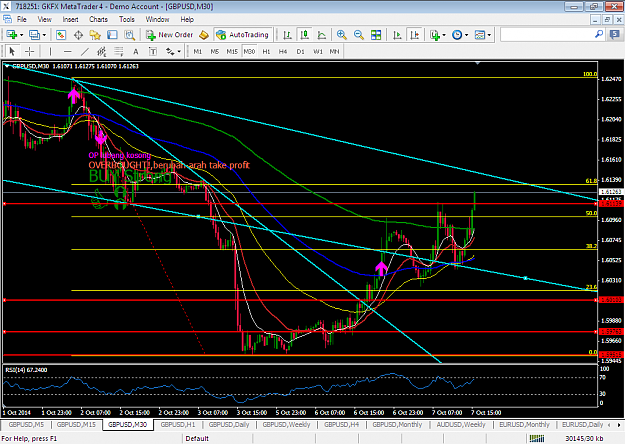Select the Fibonacci Retracement tool
The width and height of the screenshot is (625, 444).
[x=119, y=51]
